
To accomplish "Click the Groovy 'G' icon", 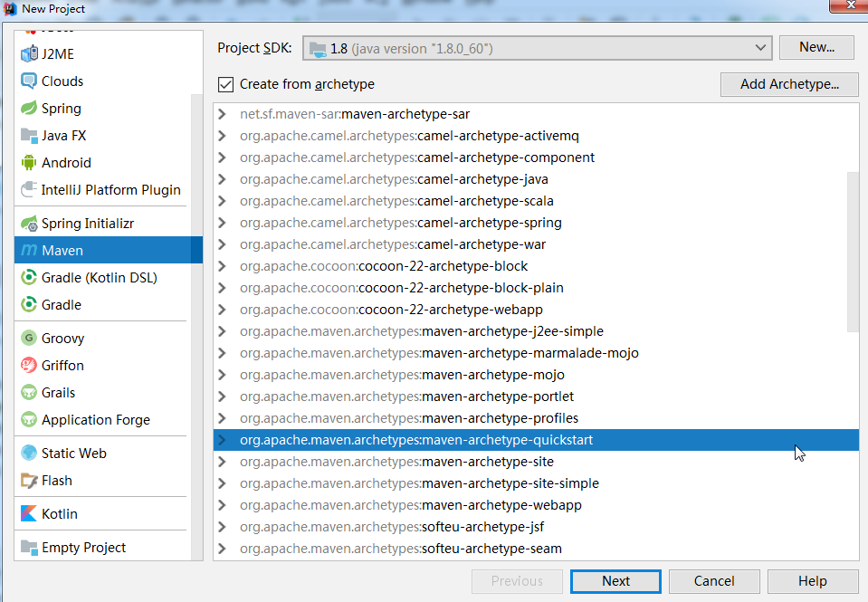I will click(29, 338).
